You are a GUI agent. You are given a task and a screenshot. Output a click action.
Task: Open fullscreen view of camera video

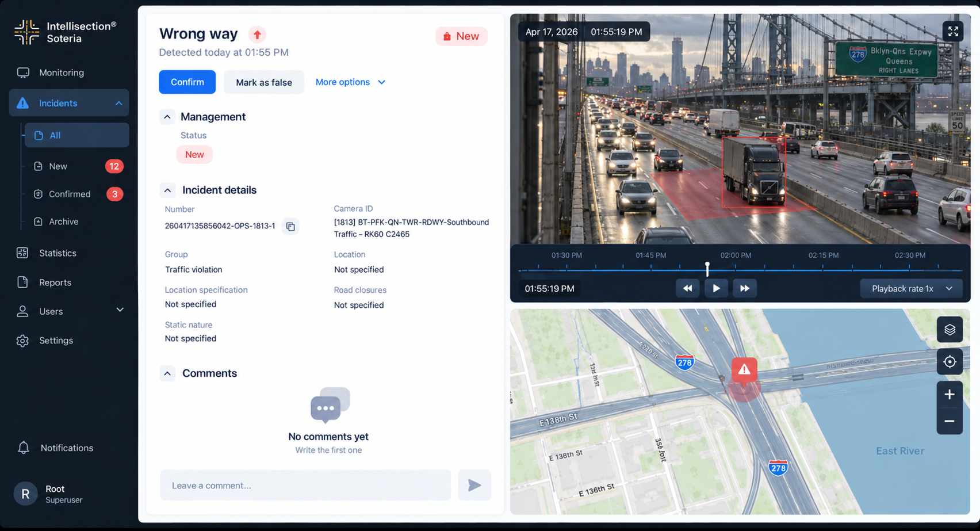953,31
